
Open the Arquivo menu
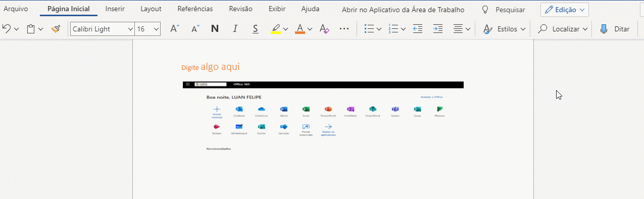(16, 9)
